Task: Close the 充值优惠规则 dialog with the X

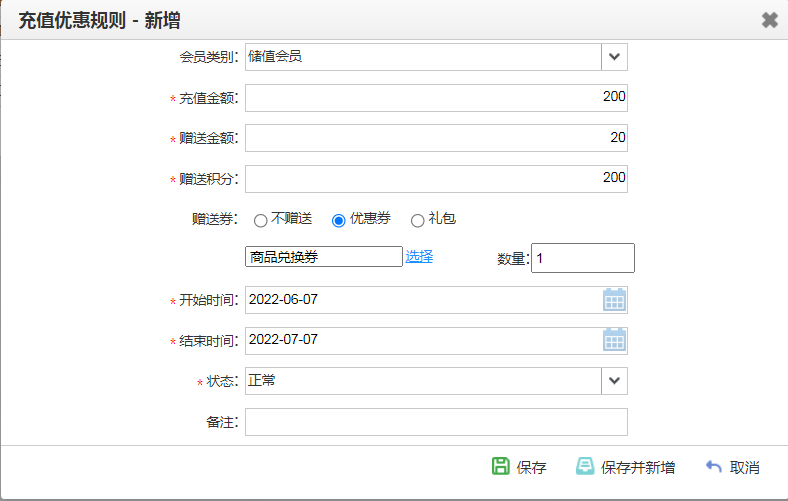Action: pos(769,20)
